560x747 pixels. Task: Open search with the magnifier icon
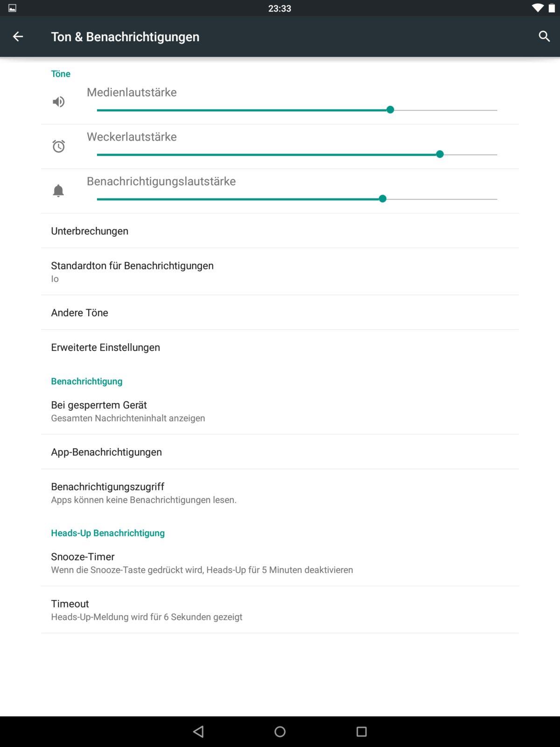tap(544, 36)
